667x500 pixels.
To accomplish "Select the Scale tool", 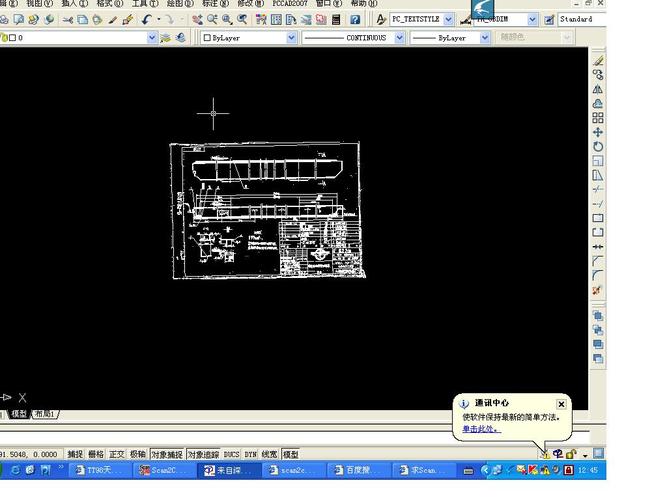I will [598, 161].
